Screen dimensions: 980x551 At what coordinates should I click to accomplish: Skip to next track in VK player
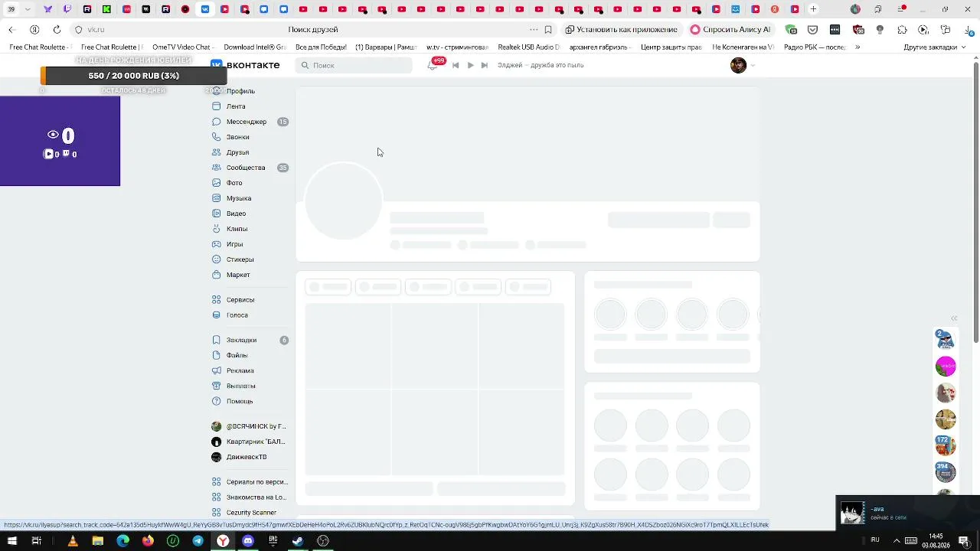pos(484,65)
